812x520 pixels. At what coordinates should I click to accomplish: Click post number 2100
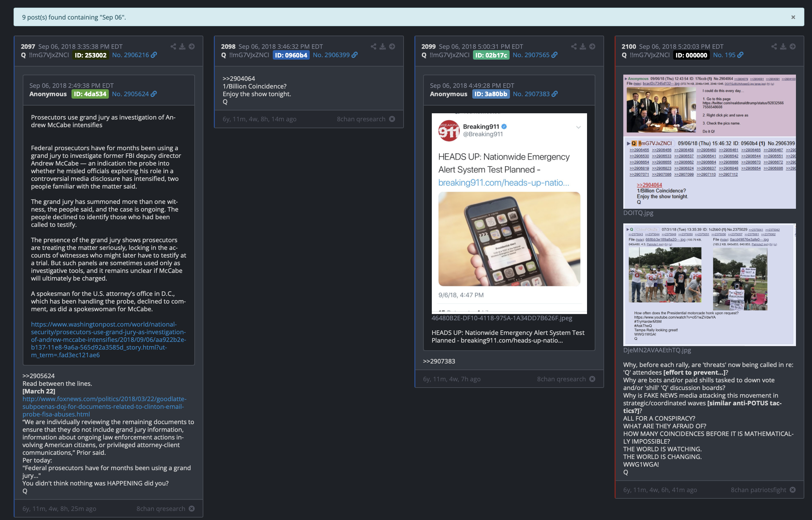tap(629, 47)
